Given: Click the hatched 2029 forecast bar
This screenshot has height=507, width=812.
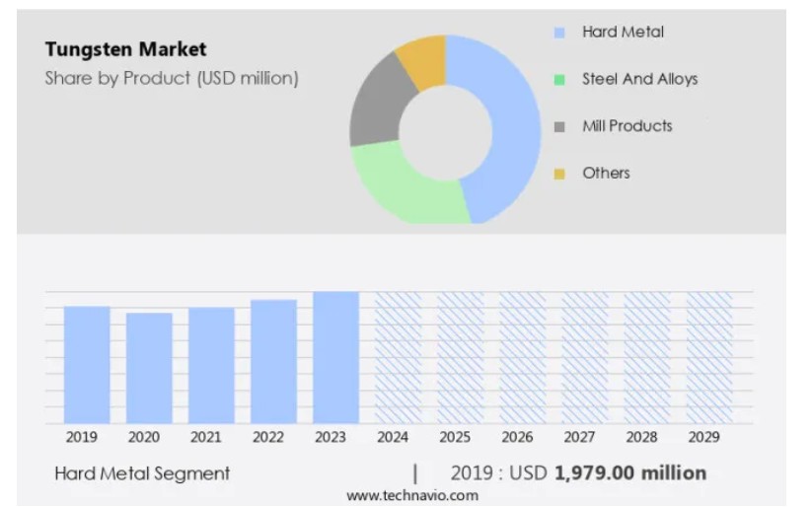Looking at the screenshot, I should (709, 357).
